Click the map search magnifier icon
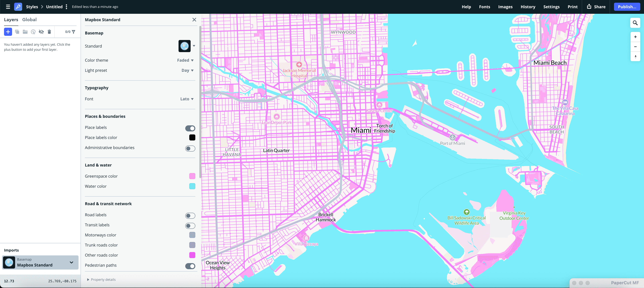This screenshot has height=288, width=644. pyautogui.click(x=635, y=23)
